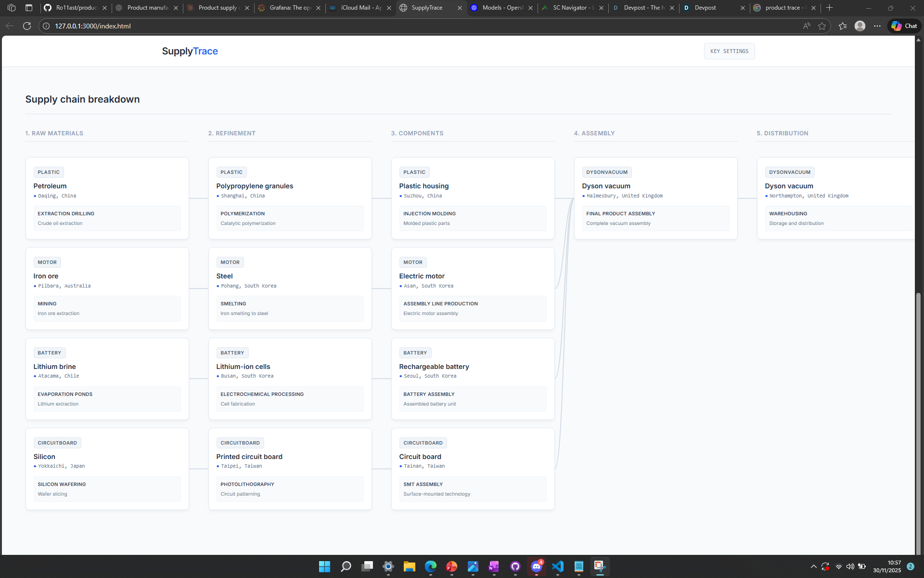This screenshot has width=924, height=578.
Task: Open browser profile avatar
Action: tap(860, 26)
